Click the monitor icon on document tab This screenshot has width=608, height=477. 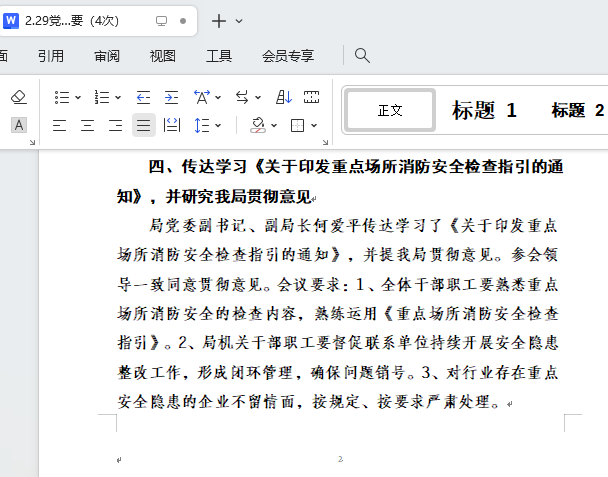(161, 21)
